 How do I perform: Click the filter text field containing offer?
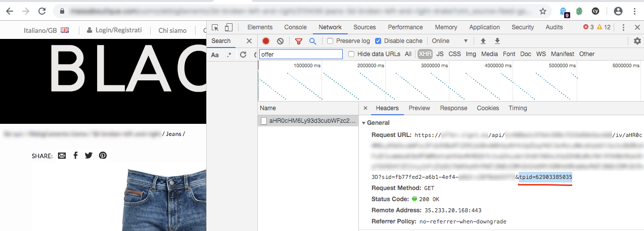[300, 54]
